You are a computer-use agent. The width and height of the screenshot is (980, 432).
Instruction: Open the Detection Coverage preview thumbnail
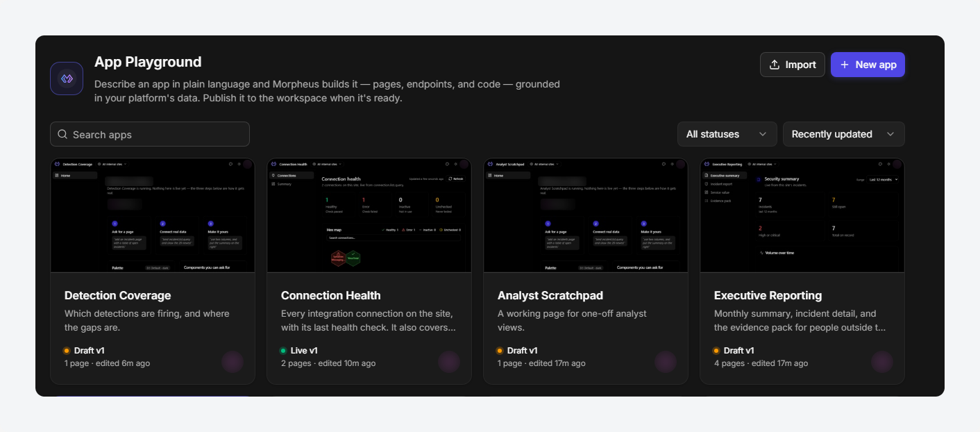tap(153, 215)
